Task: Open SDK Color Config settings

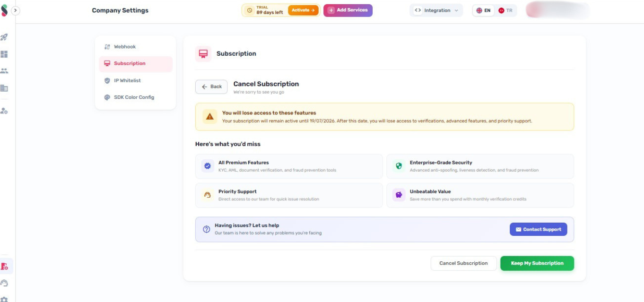Action: point(136,97)
